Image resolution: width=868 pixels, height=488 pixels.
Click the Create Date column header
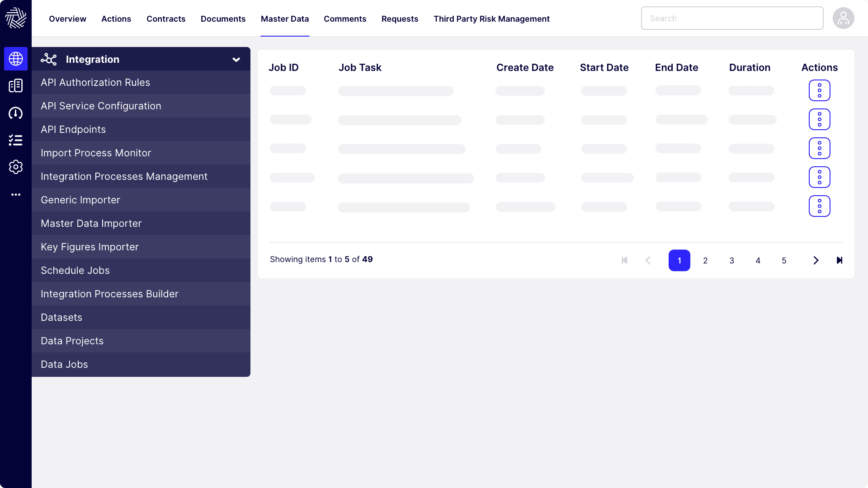click(525, 67)
